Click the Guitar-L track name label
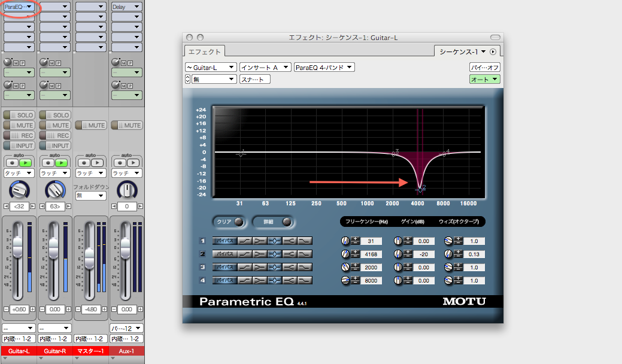The image size is (622, 364). (19, 351)
